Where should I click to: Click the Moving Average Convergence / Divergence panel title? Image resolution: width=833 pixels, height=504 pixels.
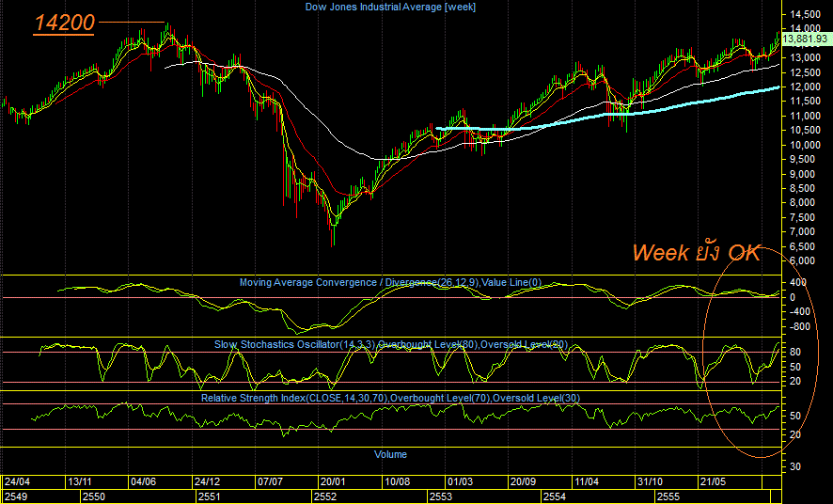click(x=390, y=282)
